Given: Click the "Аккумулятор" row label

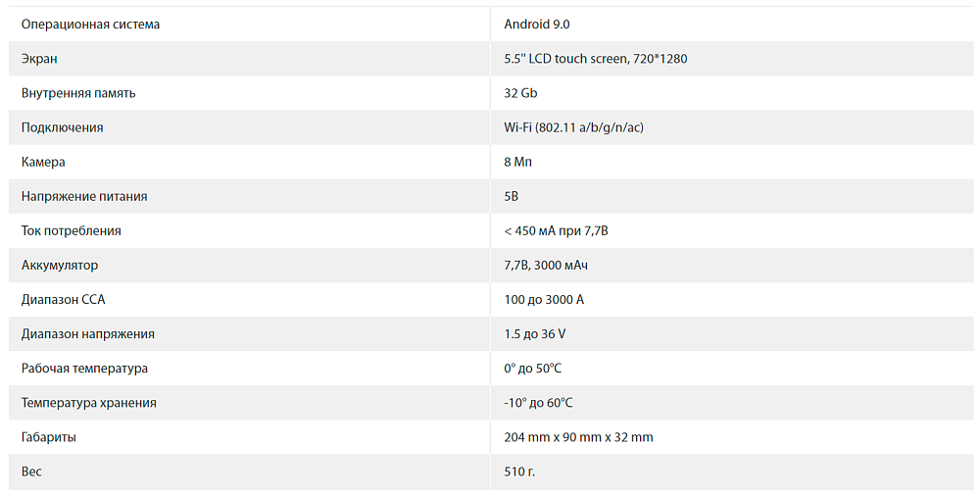Looking at the screenshot, I should [60, 266].
